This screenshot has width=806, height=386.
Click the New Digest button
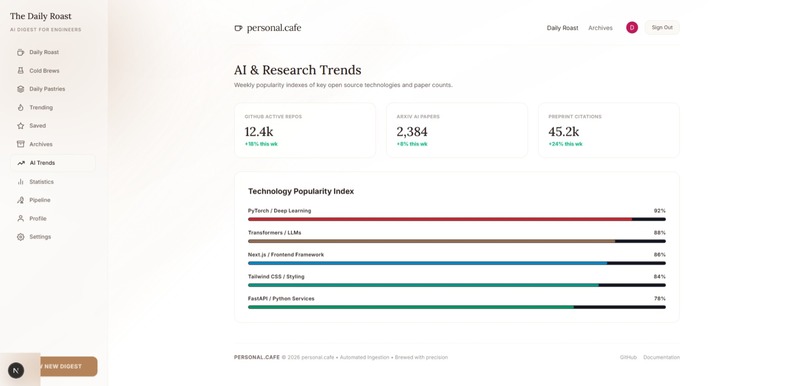(69, 366)
